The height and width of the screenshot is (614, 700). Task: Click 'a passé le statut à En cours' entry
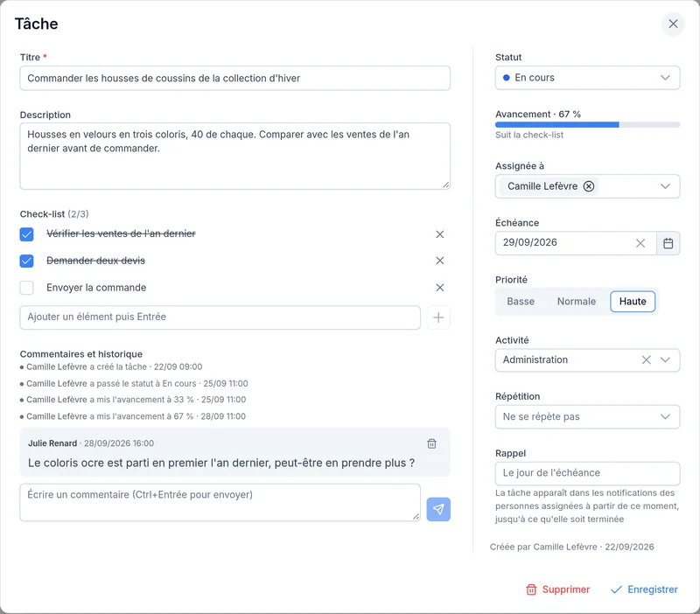[134, 383]
